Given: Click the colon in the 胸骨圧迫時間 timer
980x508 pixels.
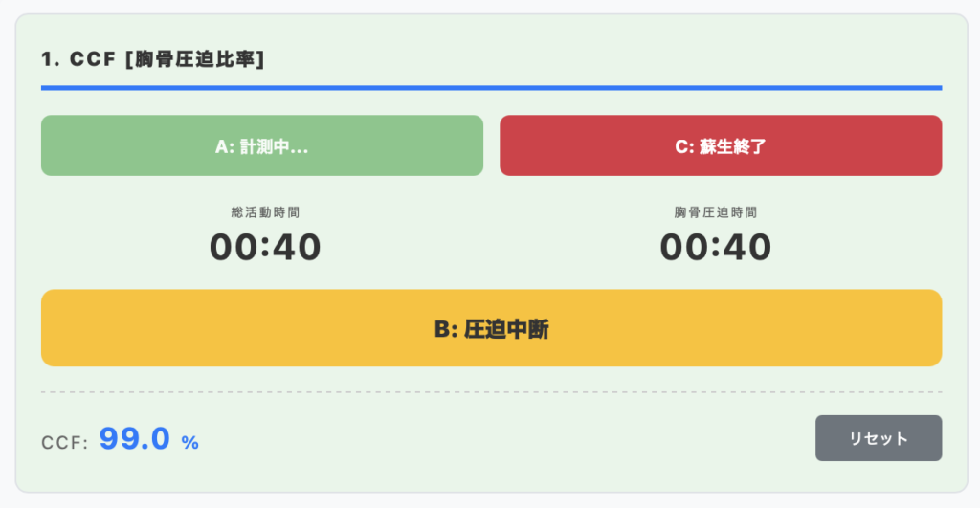Looking at the screenshot, I should [716, 249].
